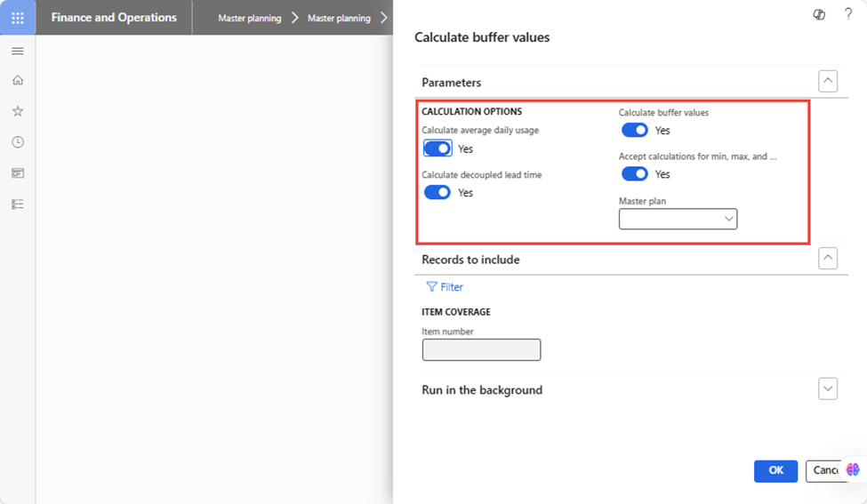867x504 pixels.
Task: Click the Filter link
Action: [445, 287]
